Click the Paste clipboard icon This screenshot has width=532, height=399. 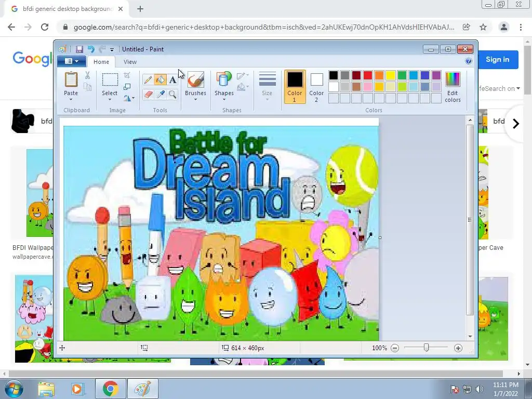coord(71,79)
